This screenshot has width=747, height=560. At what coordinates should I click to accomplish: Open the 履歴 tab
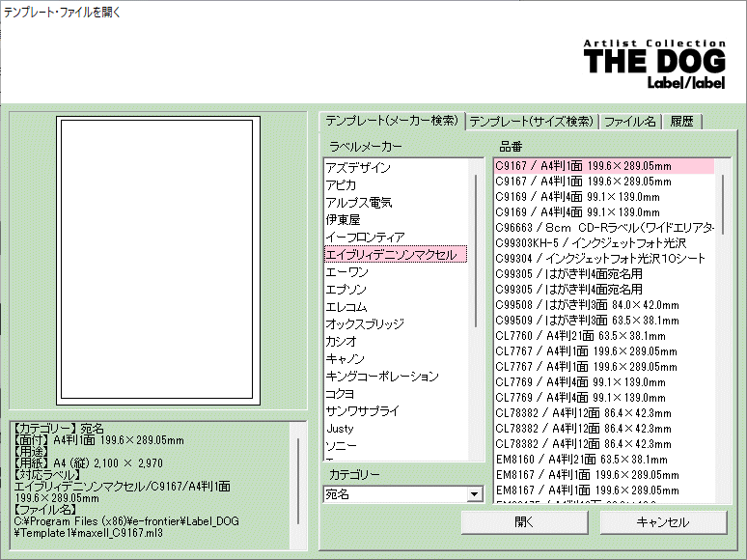coord(681,122)
